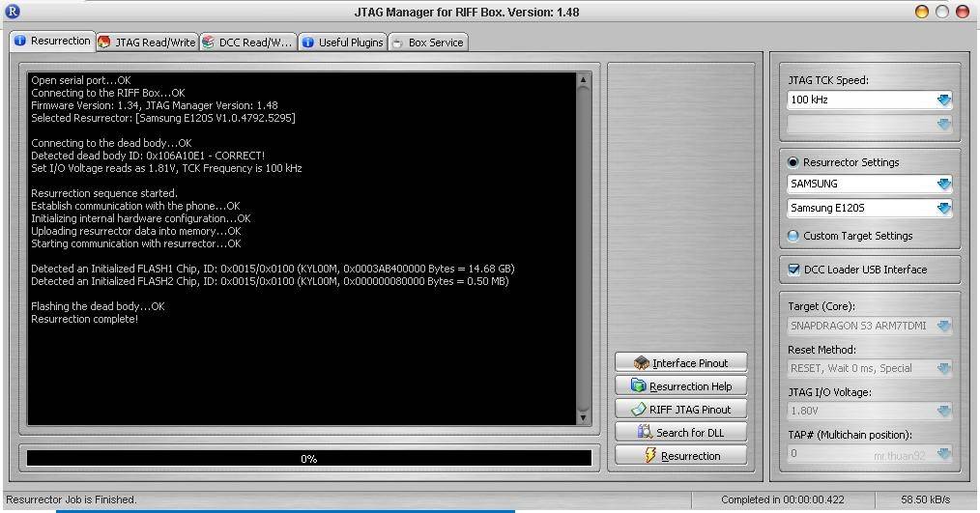This screenshot has width=980, height=513.
Task: Click the DCC Read/Write tab icon
Action: (x=208, y=42)
